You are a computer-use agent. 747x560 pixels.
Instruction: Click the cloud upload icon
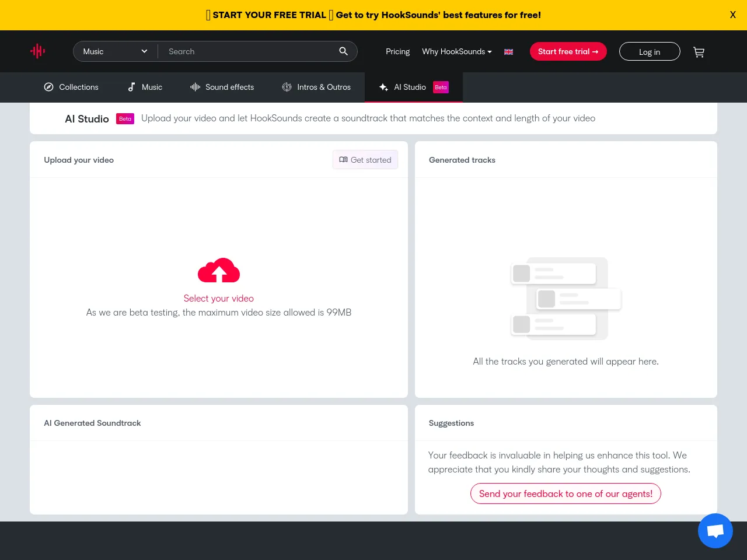click(x=219, y=271)
